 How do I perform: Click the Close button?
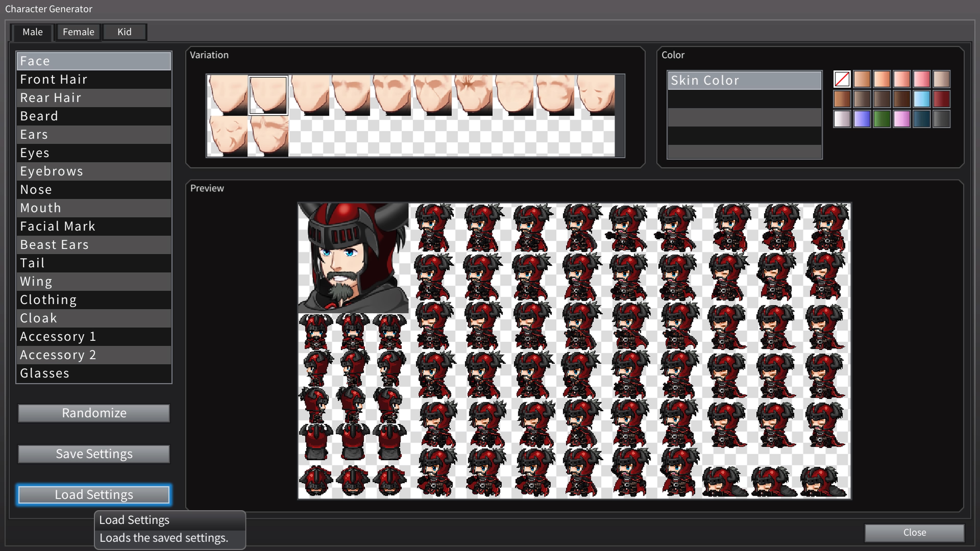coord(914,532)
